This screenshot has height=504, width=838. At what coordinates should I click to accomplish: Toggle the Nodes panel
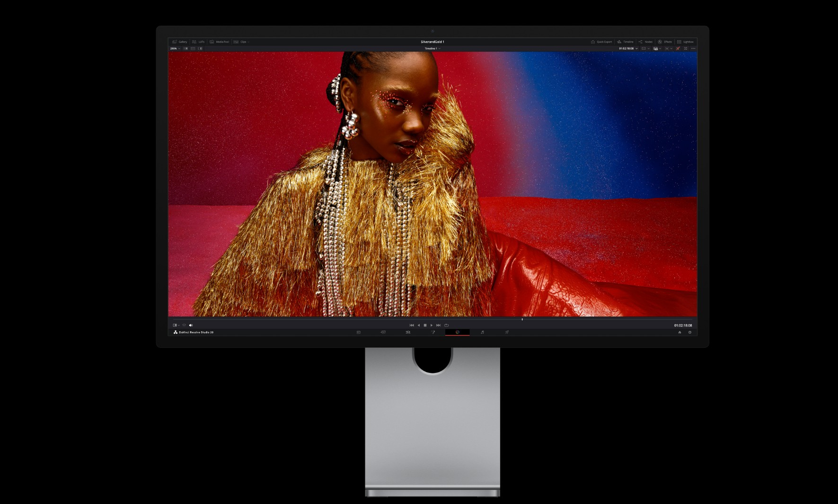coord(645,42)
